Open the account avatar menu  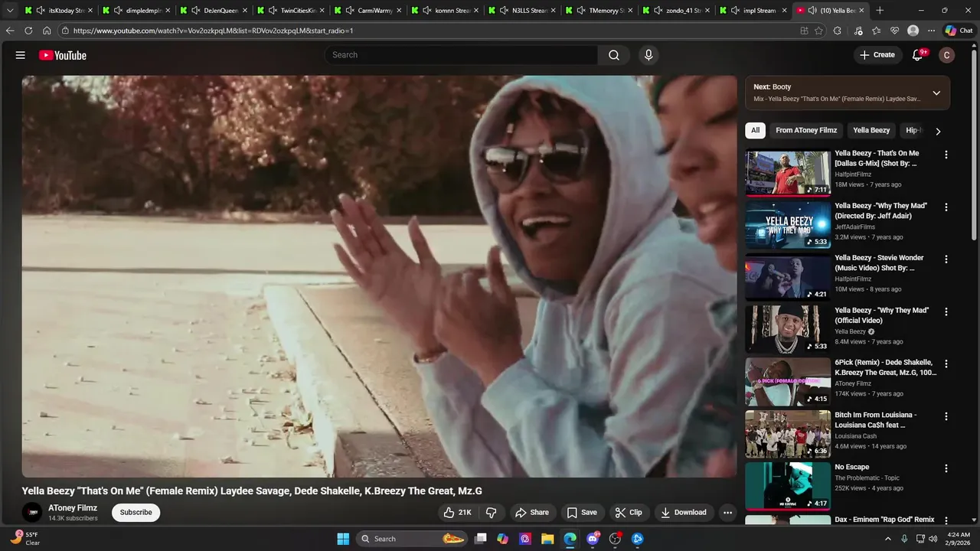coord(947,55)
